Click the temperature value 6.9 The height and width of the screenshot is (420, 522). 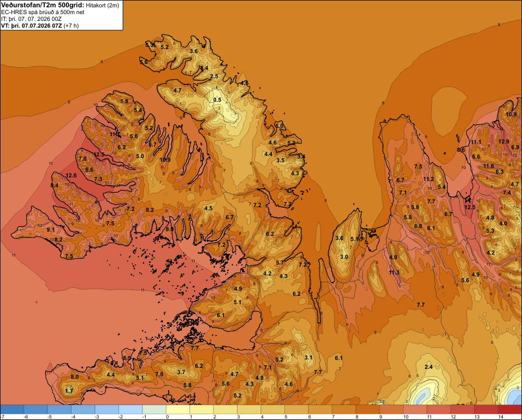[515, 147]
